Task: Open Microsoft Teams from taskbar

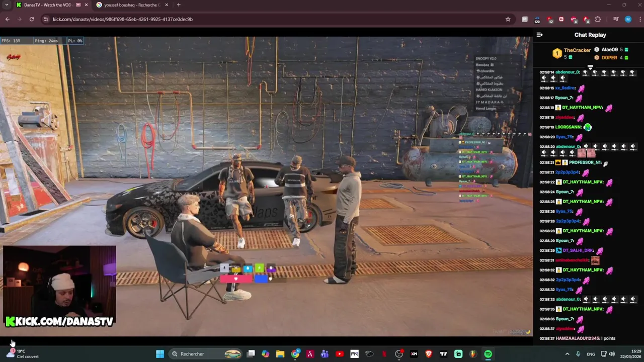Action: 325,354
